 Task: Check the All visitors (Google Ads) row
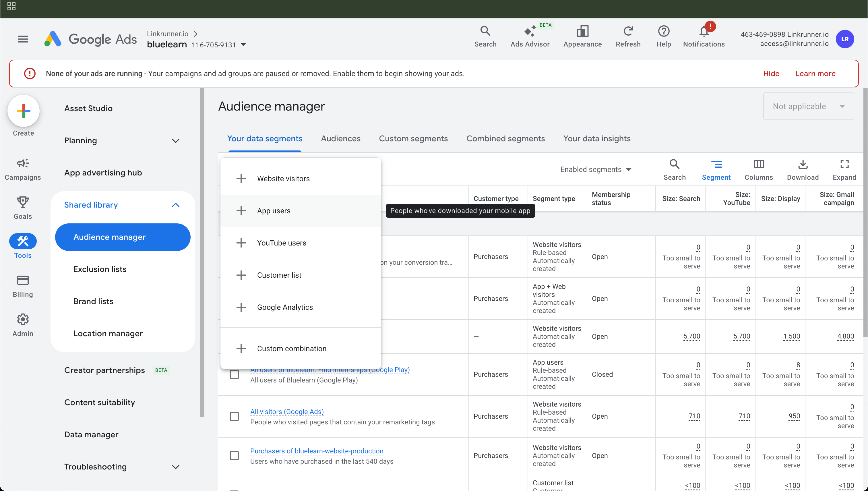click(234, 416)
